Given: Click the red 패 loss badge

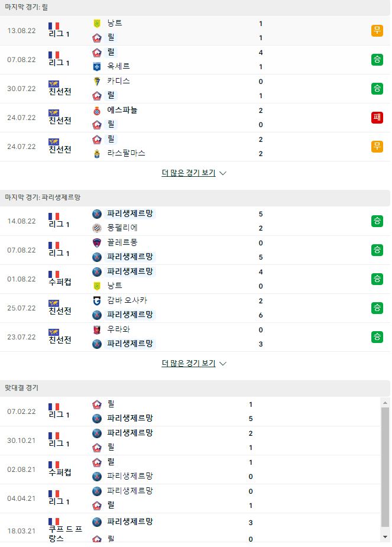Looking at the screenshot, I should (377, 118).
